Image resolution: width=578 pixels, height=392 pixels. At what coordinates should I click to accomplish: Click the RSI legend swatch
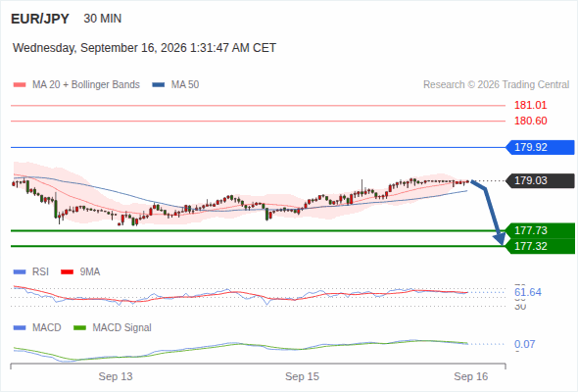[20, 272]
